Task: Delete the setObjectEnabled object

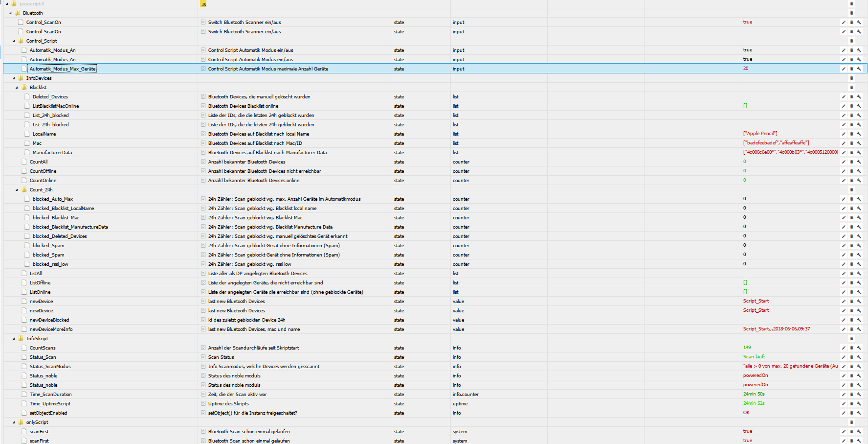Action: click(x=851, y=413)
